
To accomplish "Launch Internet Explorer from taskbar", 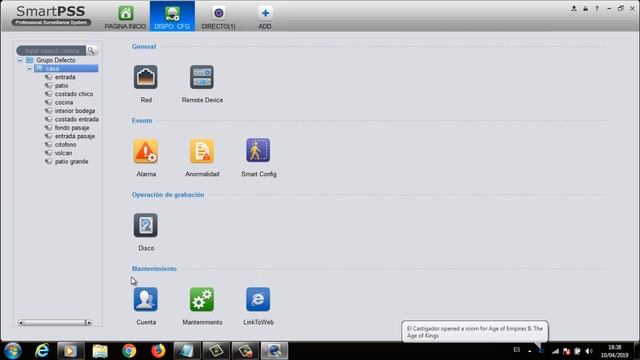I will point(42,351).
